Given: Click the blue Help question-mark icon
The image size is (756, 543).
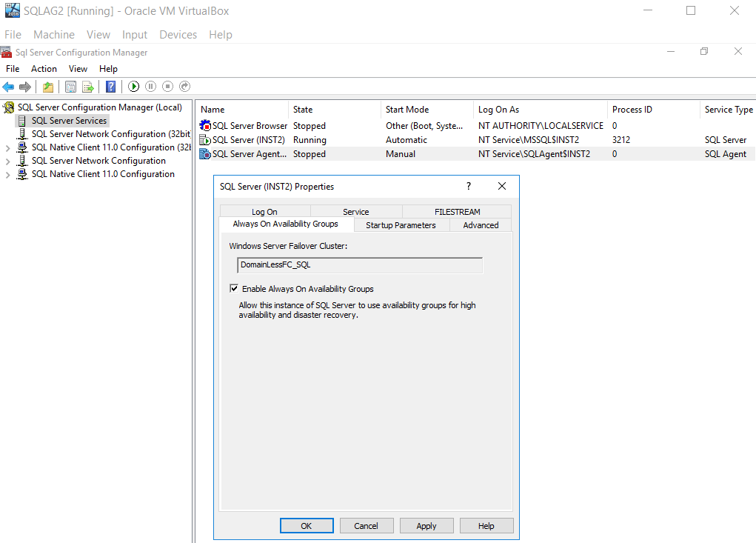Looking at the screenshot, I should 110,87.
